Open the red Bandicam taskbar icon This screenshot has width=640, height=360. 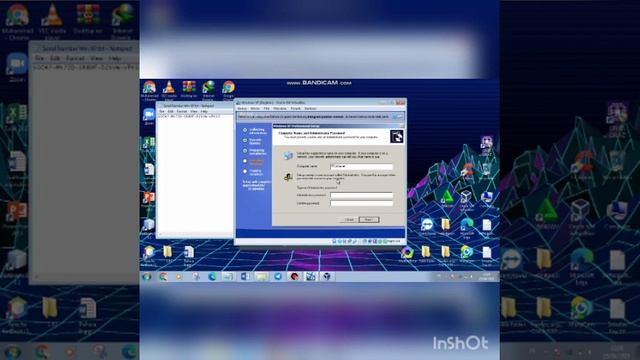click(x=294, y=277)
